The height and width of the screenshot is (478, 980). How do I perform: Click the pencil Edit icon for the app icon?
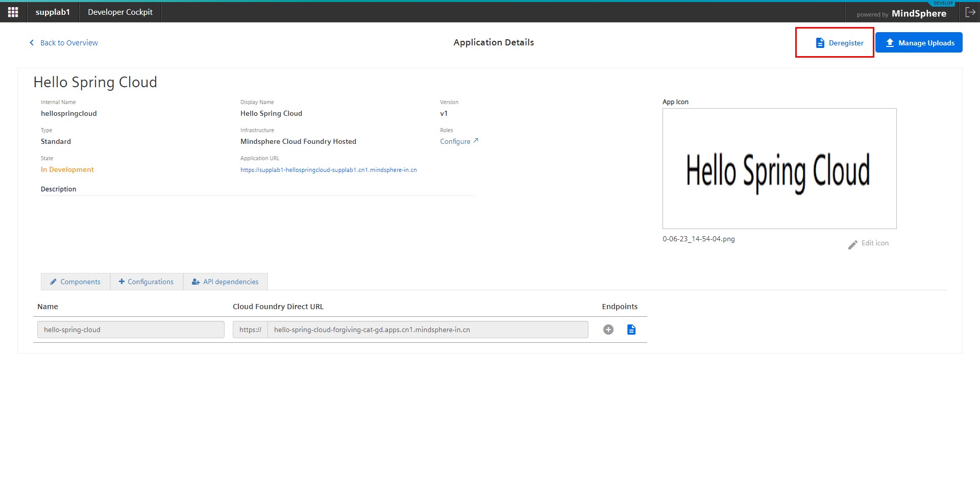[852, 244]
